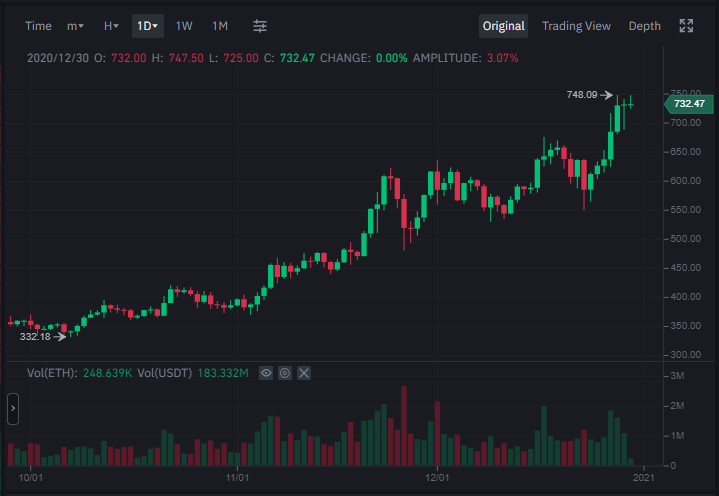Select the Original chart mode
Image resolution: width=719 pixels, height=496 pixels.
[503, 26]
